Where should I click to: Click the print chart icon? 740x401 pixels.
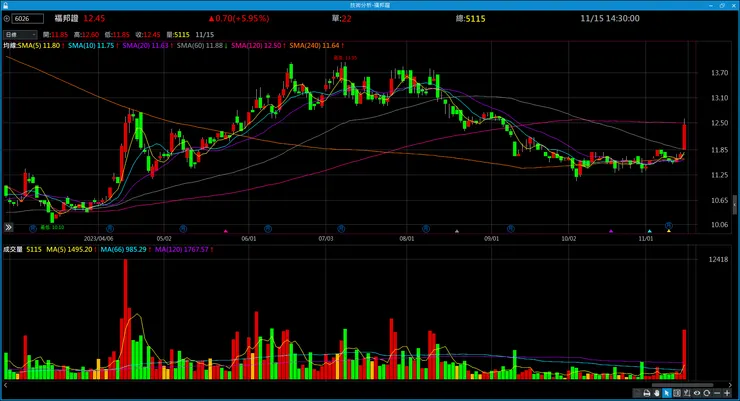(x=647, y=393)
